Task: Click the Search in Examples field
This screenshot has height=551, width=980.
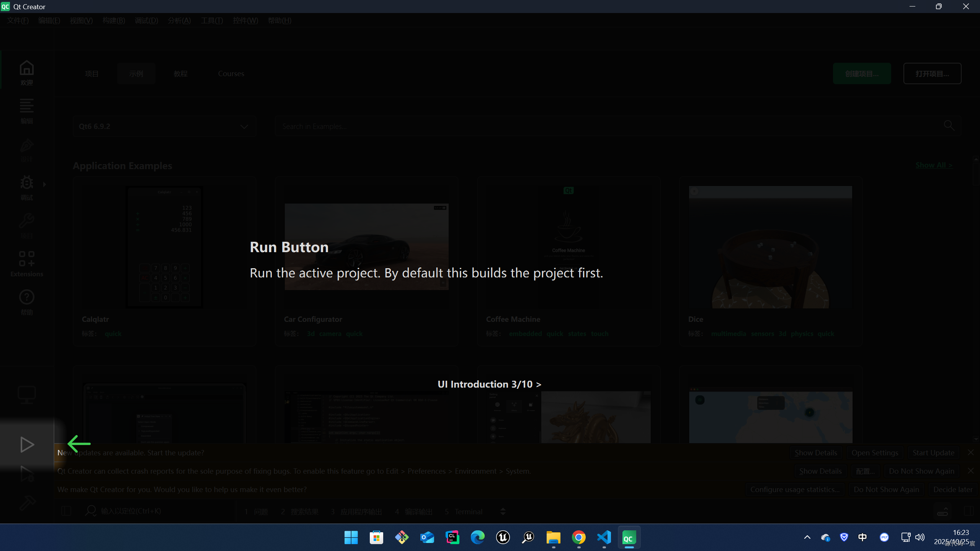Action: [612, 126]
